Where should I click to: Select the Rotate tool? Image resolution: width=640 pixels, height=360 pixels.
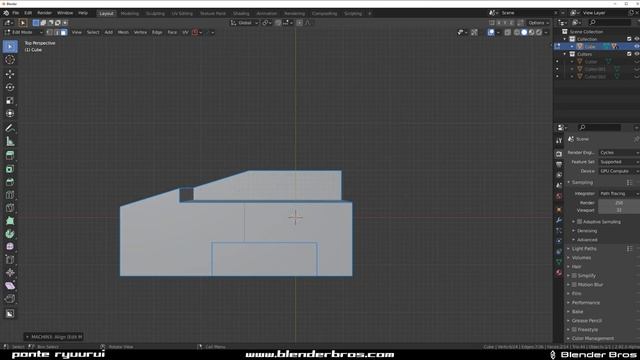pyautogui.click(x=10, y=87)
